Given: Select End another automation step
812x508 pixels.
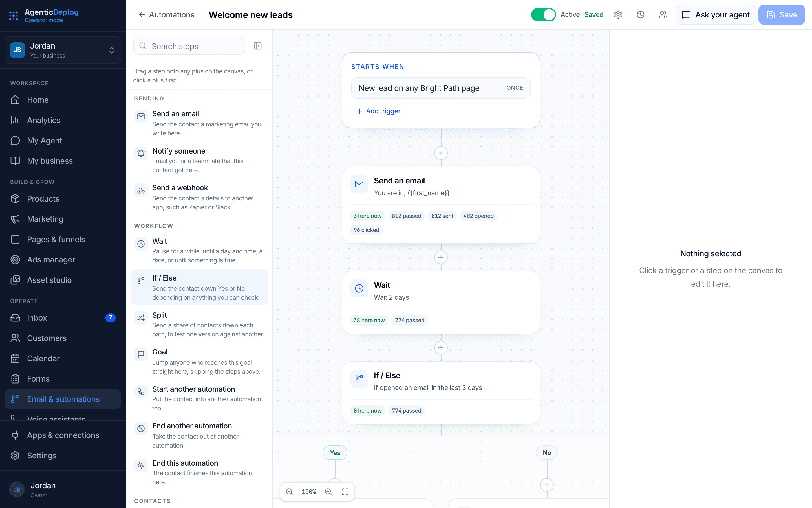Looking at the screenshot, I should [199, 435].
